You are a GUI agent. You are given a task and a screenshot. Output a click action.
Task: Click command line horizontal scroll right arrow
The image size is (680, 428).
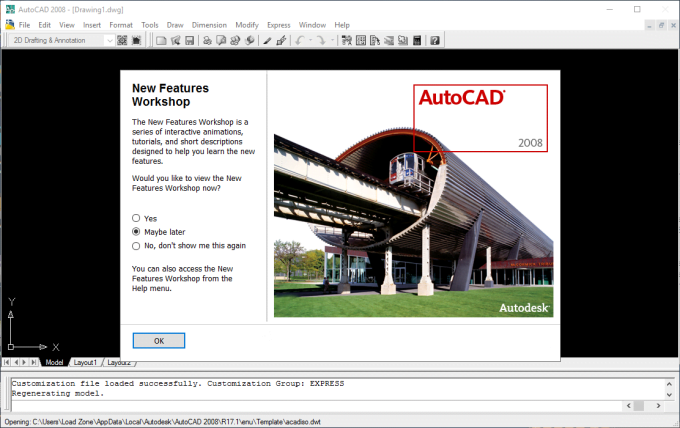click(658, 406)
